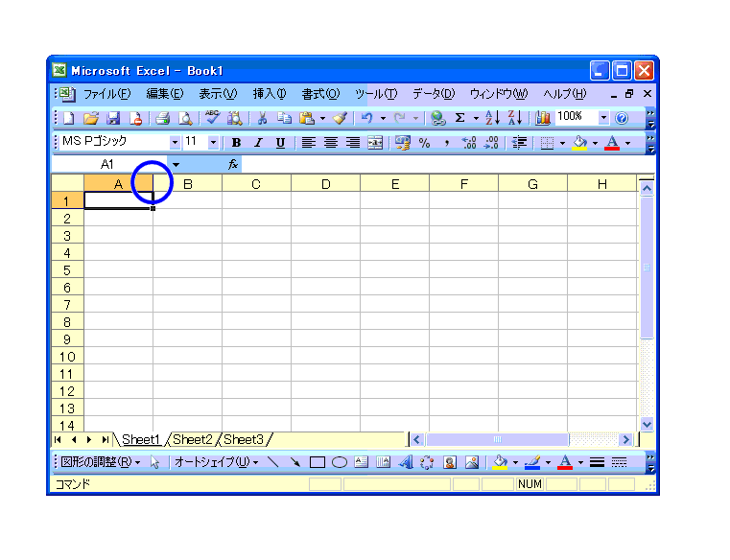Insert clip art from the drawing toolbar
The image size is (730, 560).
[449, 462]
